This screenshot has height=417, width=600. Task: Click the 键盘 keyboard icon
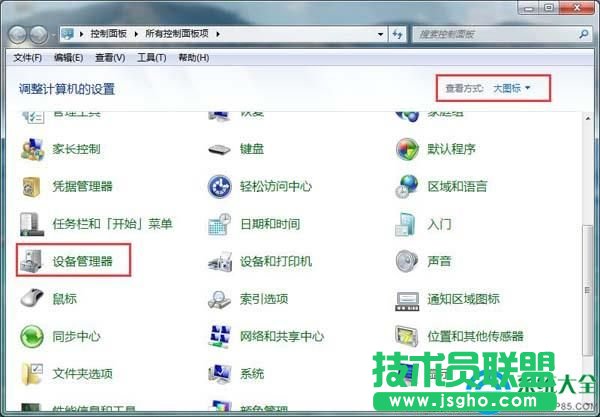(219, 149)
